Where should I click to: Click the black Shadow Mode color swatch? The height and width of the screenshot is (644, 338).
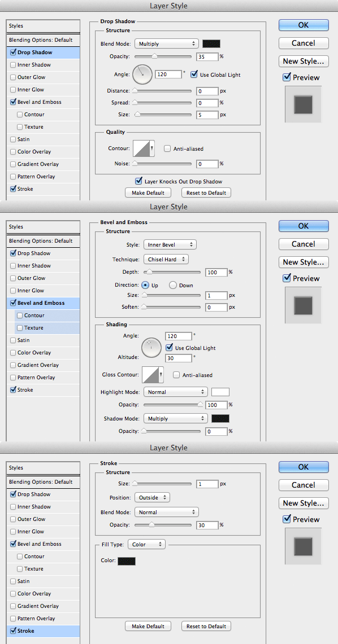point(220,419)
